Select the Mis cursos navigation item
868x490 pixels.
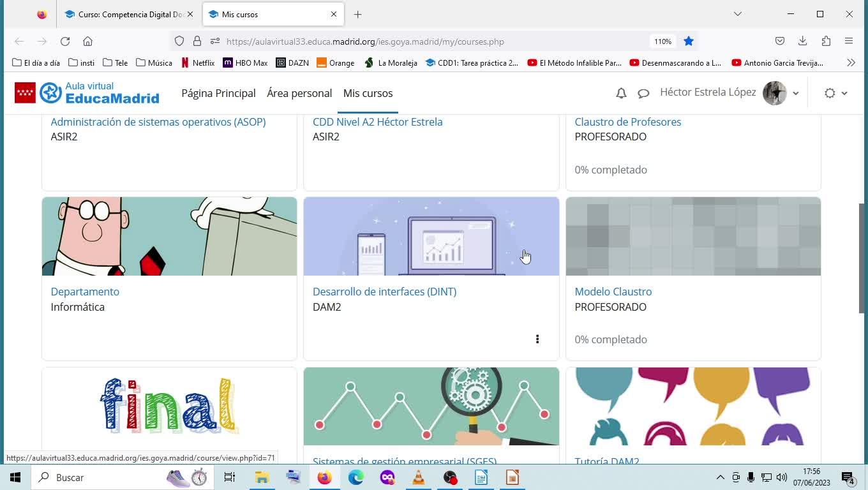click(x=368, y=93)
